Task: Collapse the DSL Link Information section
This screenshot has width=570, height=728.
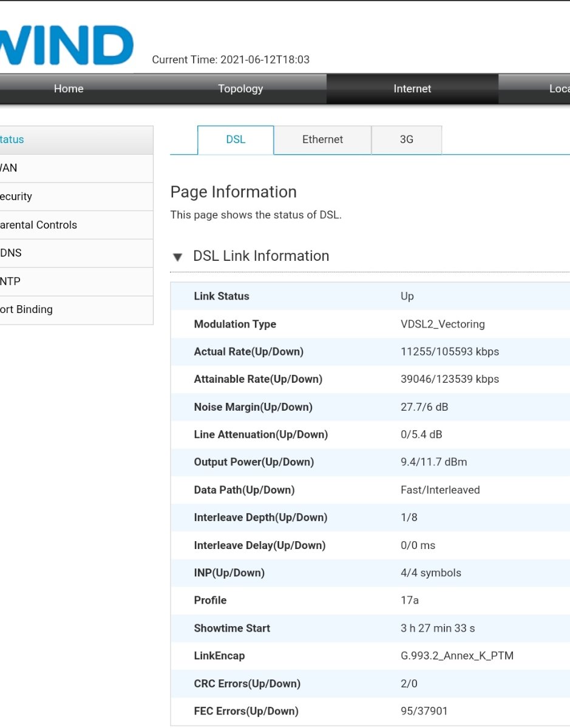Action: [x=177, y=257]
